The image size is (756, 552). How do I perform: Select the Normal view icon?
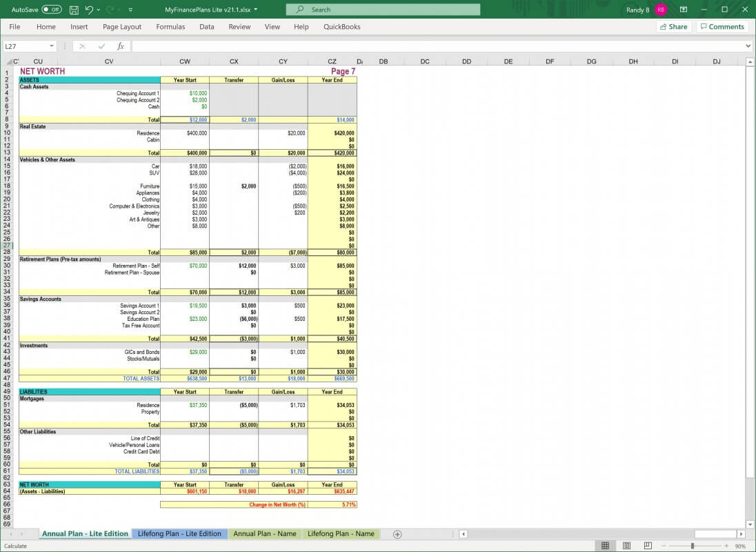pyautogui.click(x=605, y=545)
